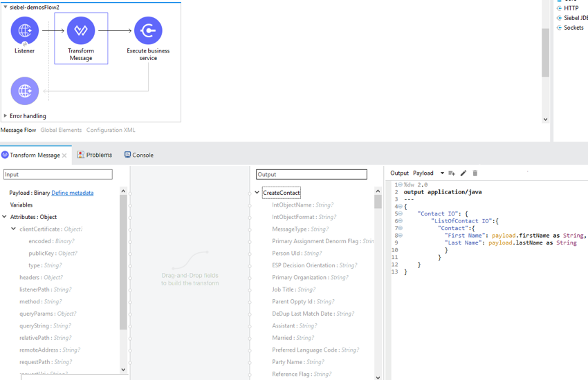The image size is (588, 380).
Task: Click the trash delete icon
Action: point(475,173)
